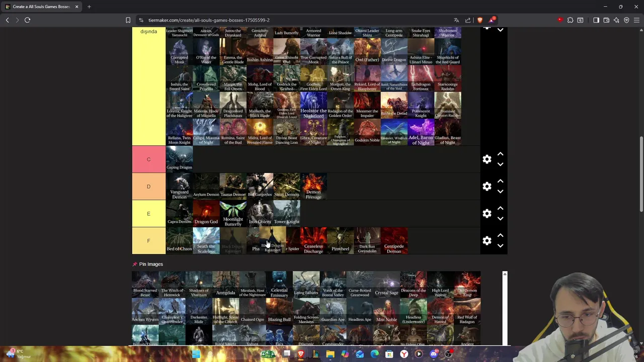
Task: Move the yellow tier row down
Action: 500,30
